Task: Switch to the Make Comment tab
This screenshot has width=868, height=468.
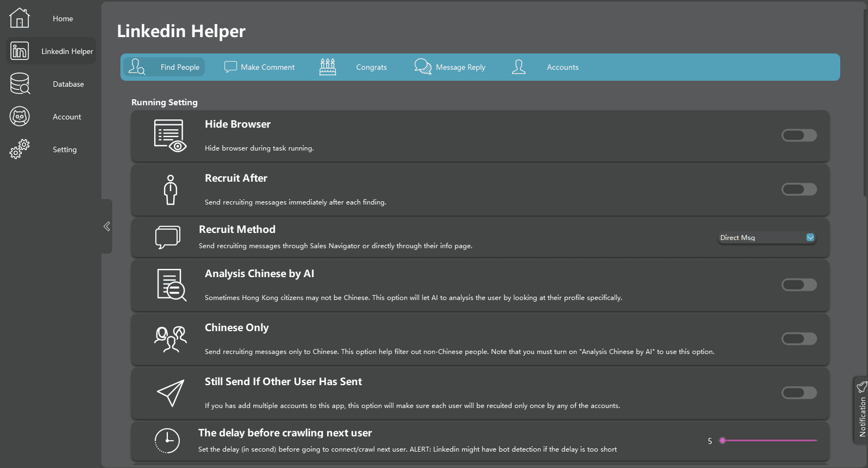Action: point(259,67)
